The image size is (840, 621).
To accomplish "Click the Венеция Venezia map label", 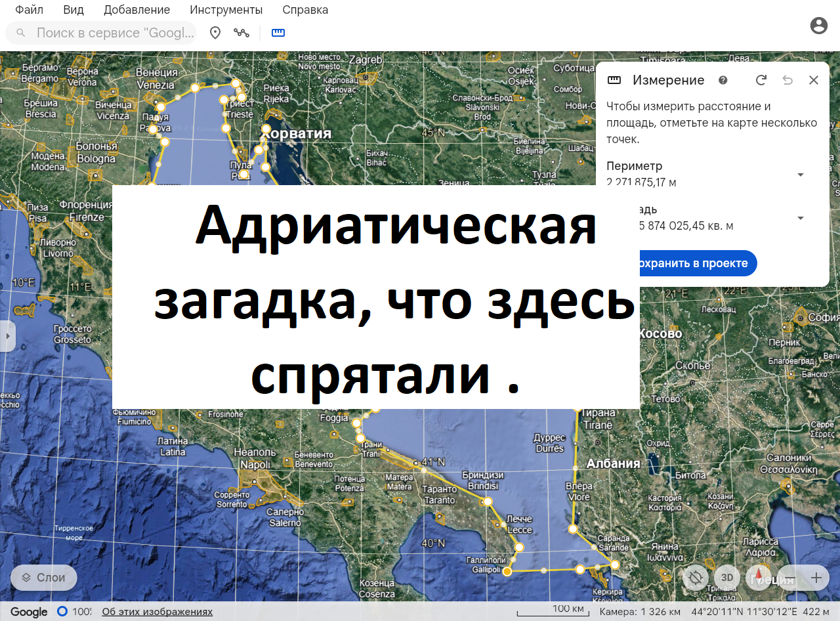I will pyautogui.click(x=156, y=78).
